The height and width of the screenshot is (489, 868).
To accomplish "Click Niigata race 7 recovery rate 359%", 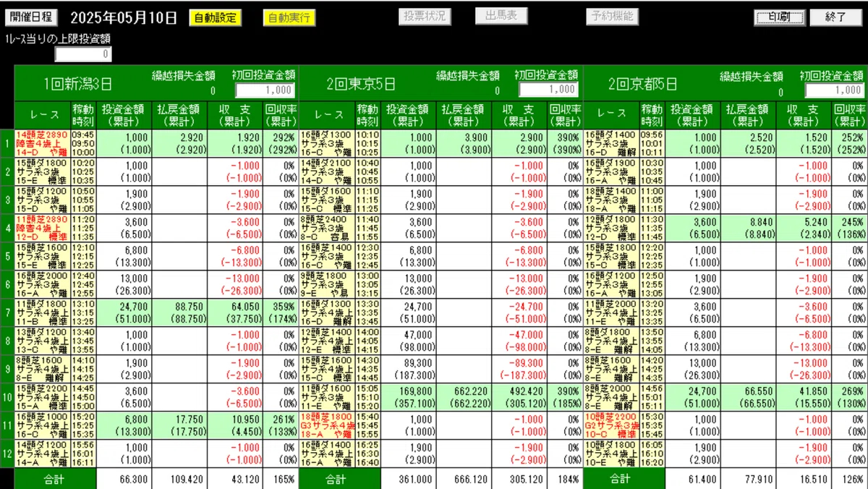I will tap(284, 307).
